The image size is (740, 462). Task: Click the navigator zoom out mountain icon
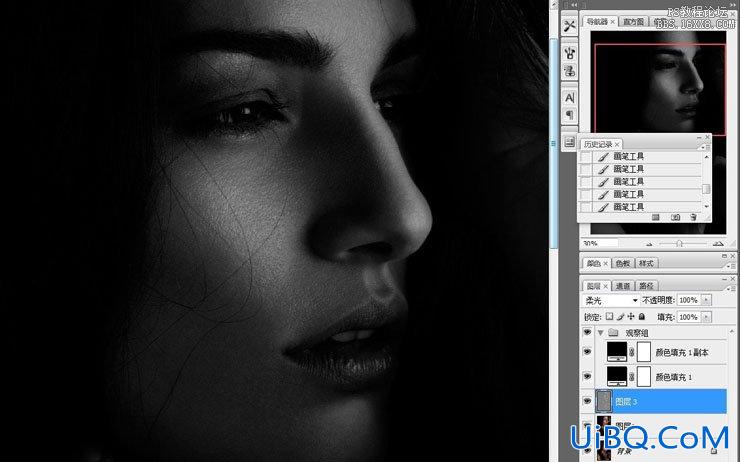point(649,244)
